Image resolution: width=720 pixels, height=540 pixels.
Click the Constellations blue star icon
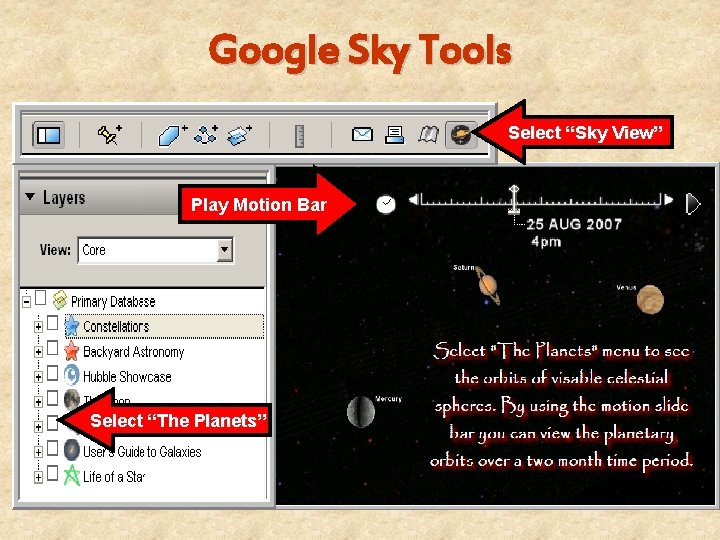tap(72, 326)
